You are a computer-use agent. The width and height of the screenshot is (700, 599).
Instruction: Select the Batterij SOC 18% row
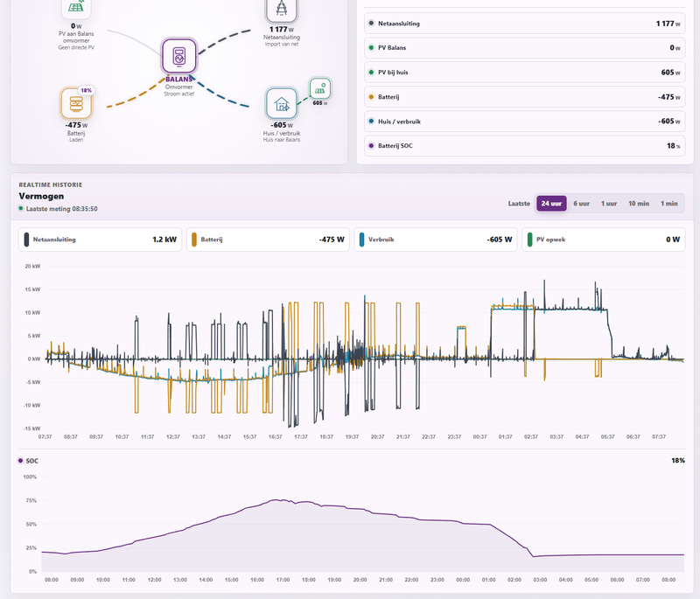pyautogui.click(x=524, y=146)
